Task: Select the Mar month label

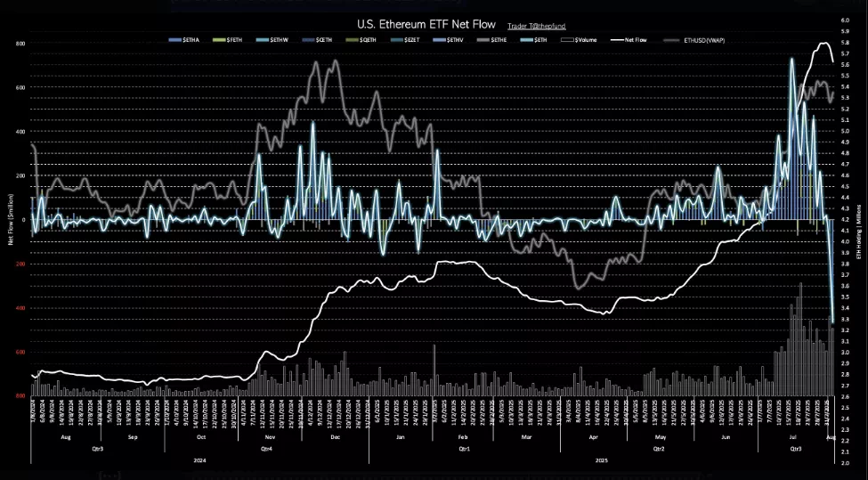Action: click(x=526, y=437)
